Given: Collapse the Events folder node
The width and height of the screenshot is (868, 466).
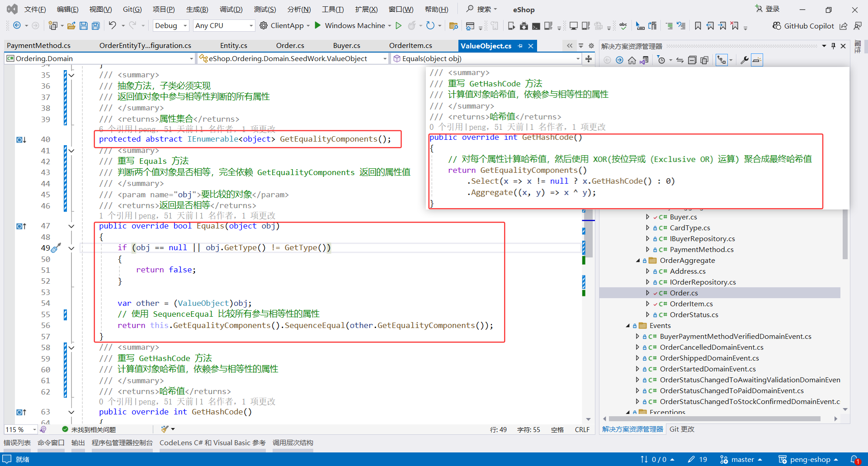Looking at the screenshot, I should [x=627, y=325].
